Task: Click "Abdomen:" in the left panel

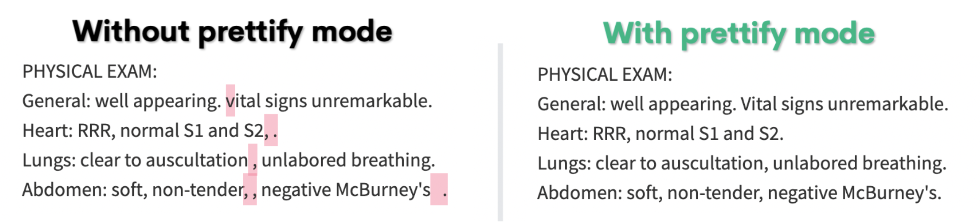Action: tap(64, 190)
